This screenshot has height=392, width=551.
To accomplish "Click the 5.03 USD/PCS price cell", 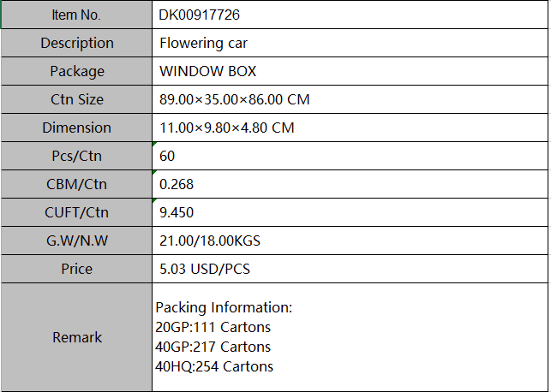I will pyautogui.click(x=350, y=269).
